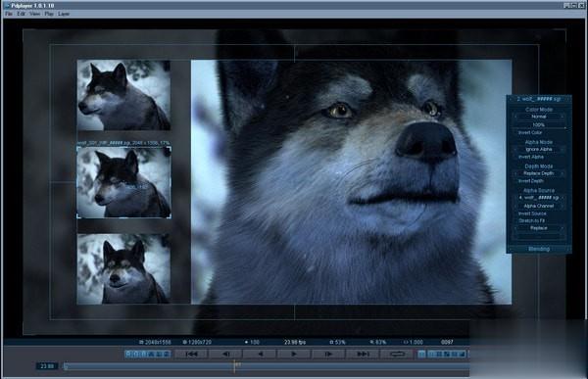
Task: Adjust the 100% opacity slider
Action: [538, 124]
